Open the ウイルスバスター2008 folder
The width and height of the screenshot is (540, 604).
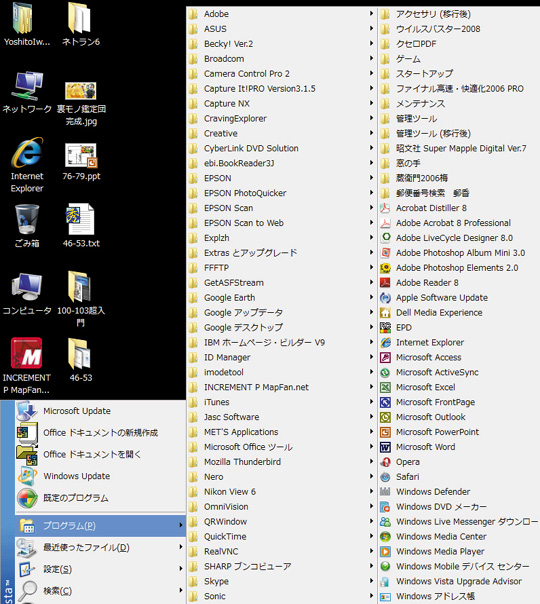[459, 29]
